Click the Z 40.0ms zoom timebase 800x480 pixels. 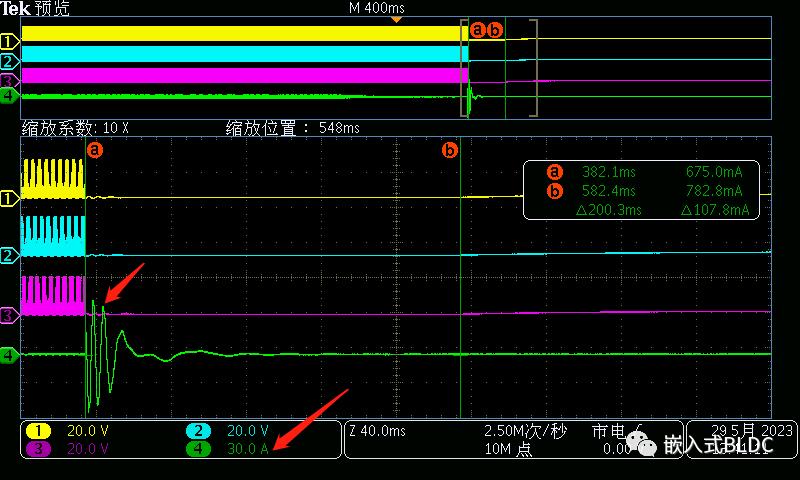[377, 431]
